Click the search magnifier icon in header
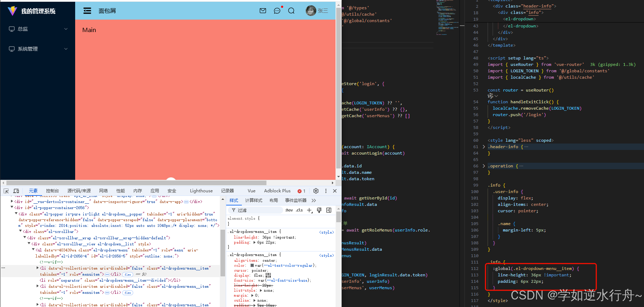The image size is (644, 307). coord(291,11)
